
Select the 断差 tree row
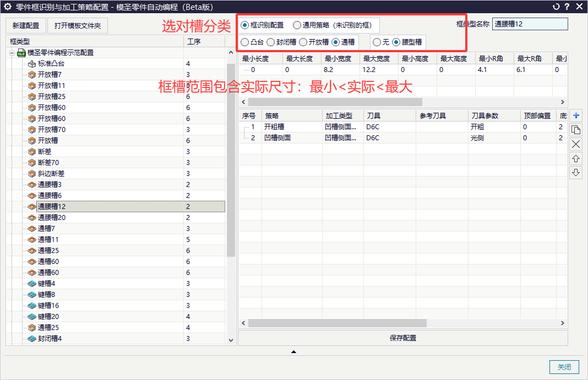(116, 152)
